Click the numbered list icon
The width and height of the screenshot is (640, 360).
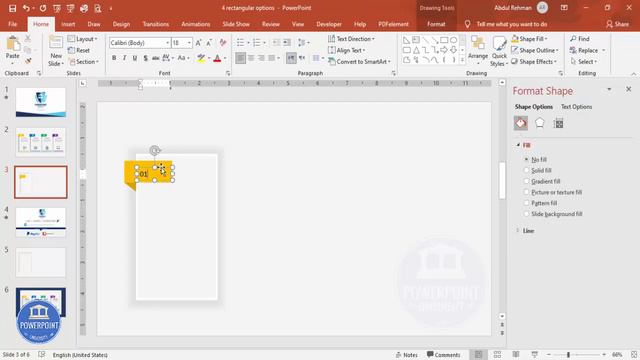pos(256,42)
